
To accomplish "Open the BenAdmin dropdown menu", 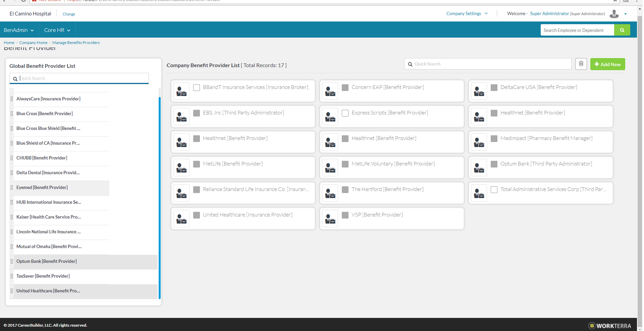I will (x=19, y=30).
